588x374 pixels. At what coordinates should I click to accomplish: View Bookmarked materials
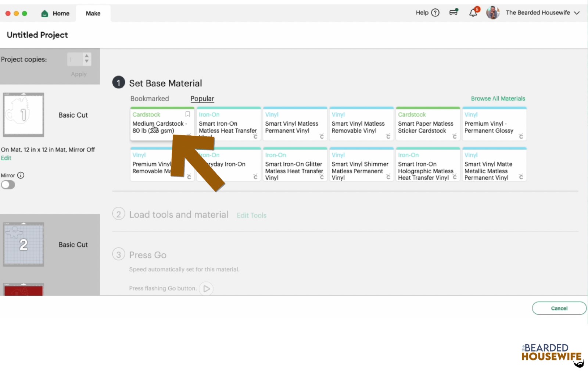pos(149,98)
